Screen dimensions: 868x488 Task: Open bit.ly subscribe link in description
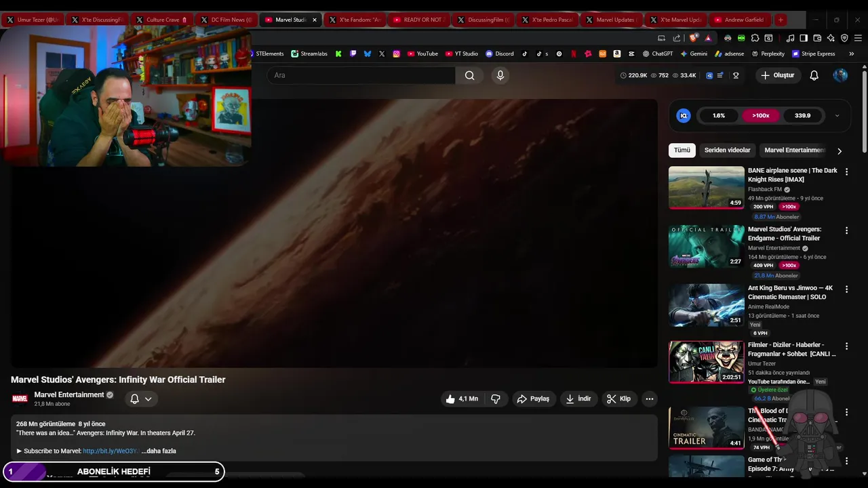pyautogui.click(x=111, y=451)
